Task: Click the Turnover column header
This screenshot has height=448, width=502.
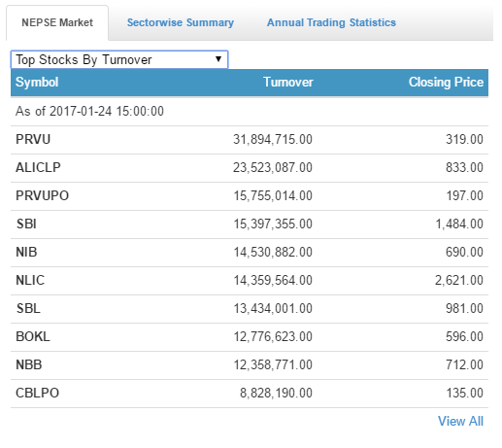Action: pos(288,82)
